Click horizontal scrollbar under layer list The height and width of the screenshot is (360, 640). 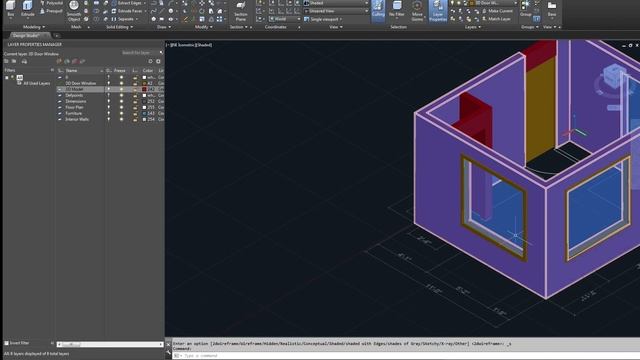pos(110,344)
